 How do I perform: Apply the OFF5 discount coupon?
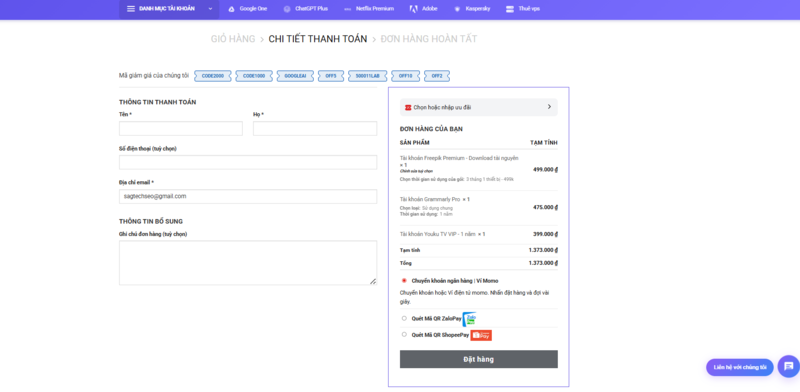point(331,76)
